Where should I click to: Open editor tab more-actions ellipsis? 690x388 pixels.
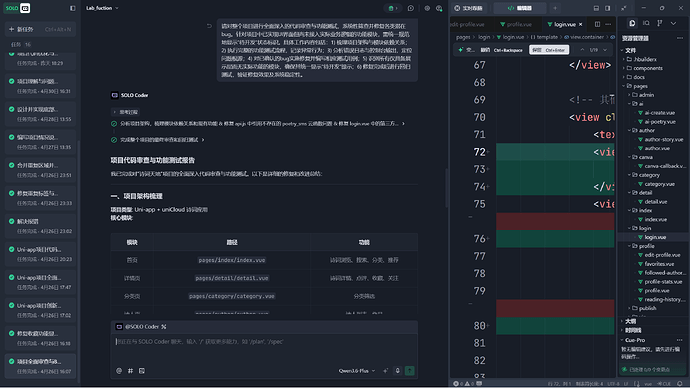click(x=608, y=24)
